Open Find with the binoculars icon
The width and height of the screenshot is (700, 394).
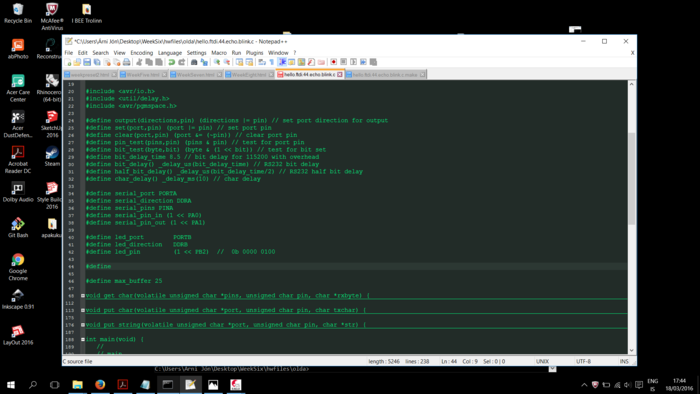(x=194, y=62)
